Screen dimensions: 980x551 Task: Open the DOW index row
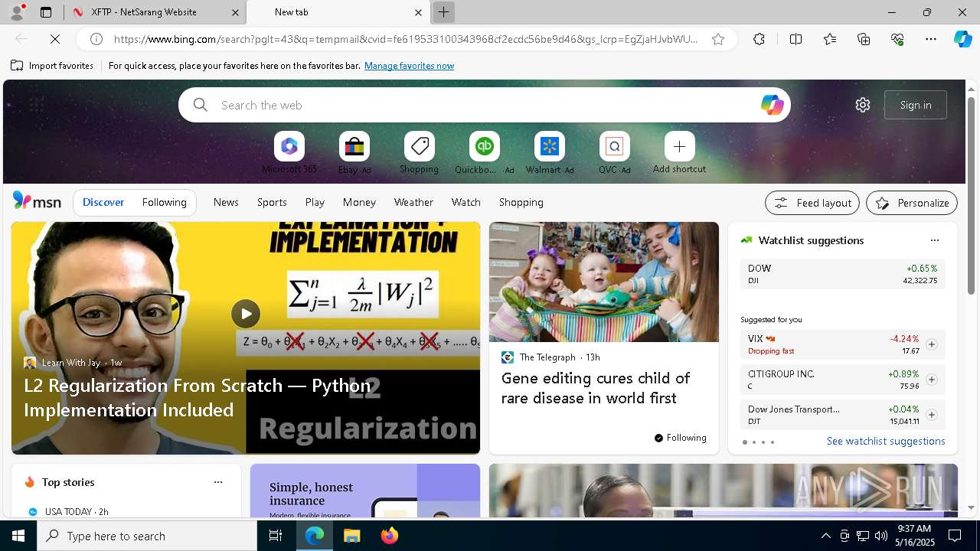842,274
